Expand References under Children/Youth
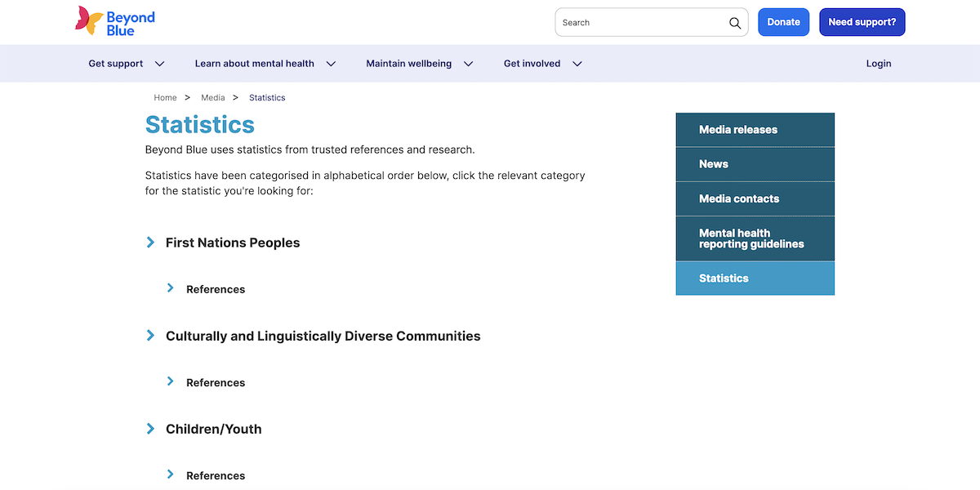 click(215, 475)
